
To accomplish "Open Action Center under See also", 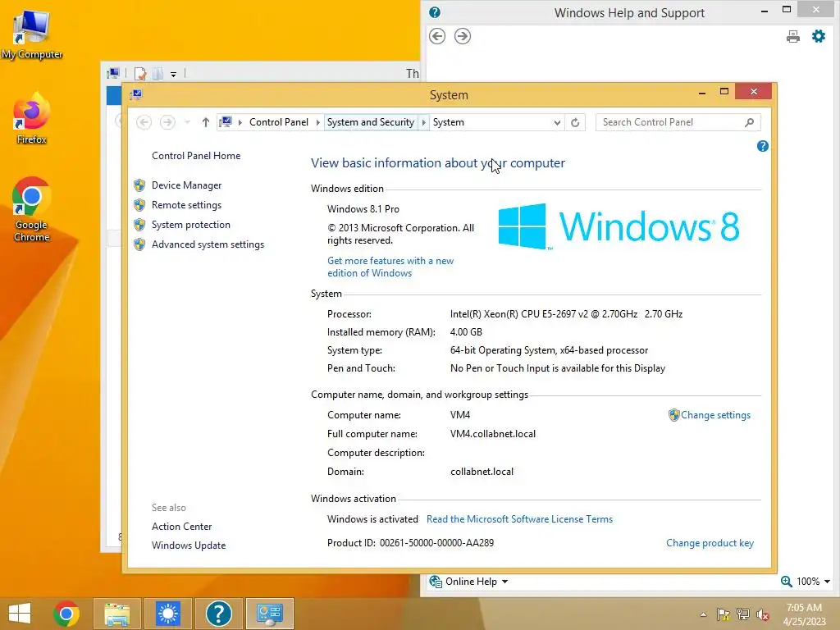I will click(x=181, y=527).
